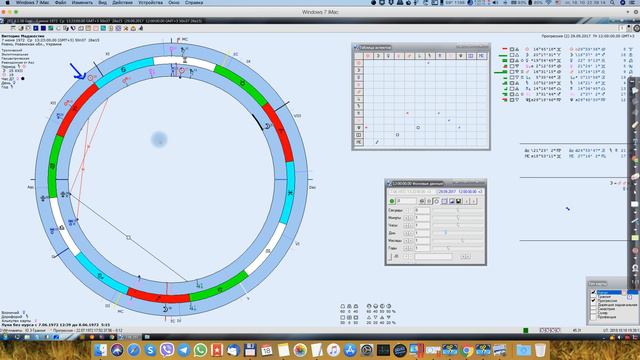Click the selected circle icon in date panel
The width and height of the screenshot is (640, 360).
tap(437, 201)
